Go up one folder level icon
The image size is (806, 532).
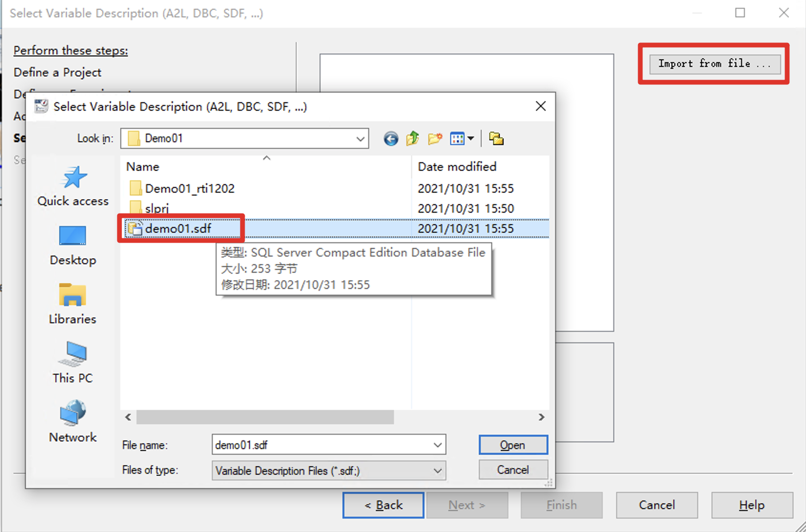click(413, 139)
